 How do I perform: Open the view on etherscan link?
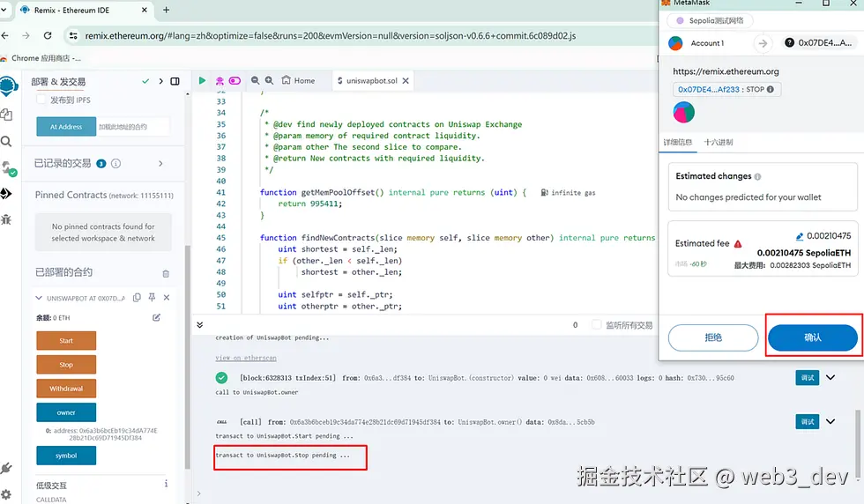coord(246,358)
